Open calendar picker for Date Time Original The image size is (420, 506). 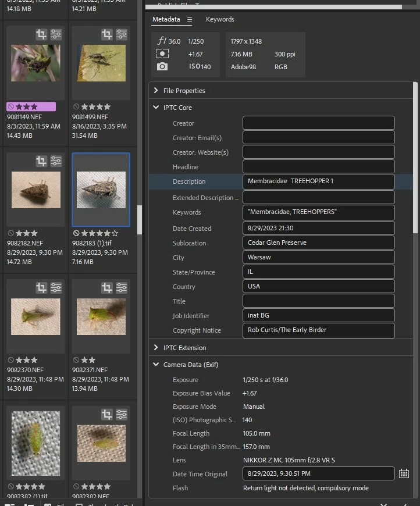(x=404, y=473)
